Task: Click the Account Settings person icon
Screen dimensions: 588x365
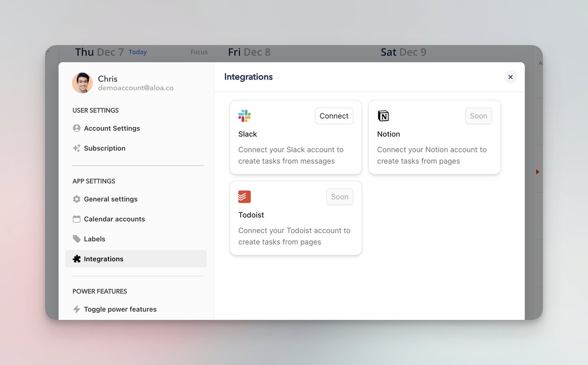Action: pyautogui.click(x=76, y=128)
